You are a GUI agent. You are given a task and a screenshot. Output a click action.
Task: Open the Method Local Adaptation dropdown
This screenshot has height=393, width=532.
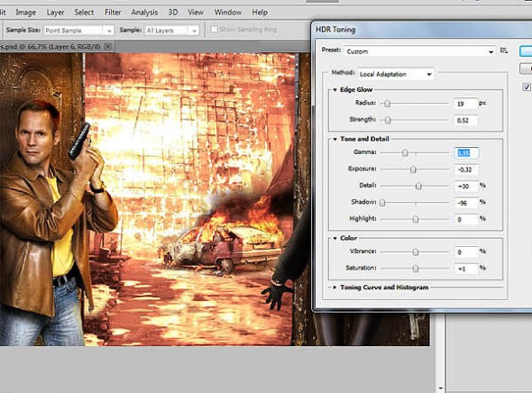(396, 74)
